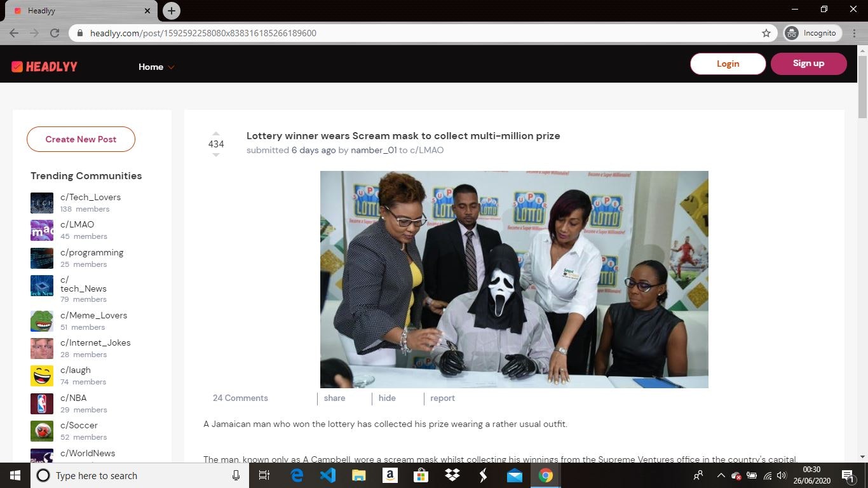Open volume control in system tray
This screenshot has height=488, width=868.
(x=782, y=475)
